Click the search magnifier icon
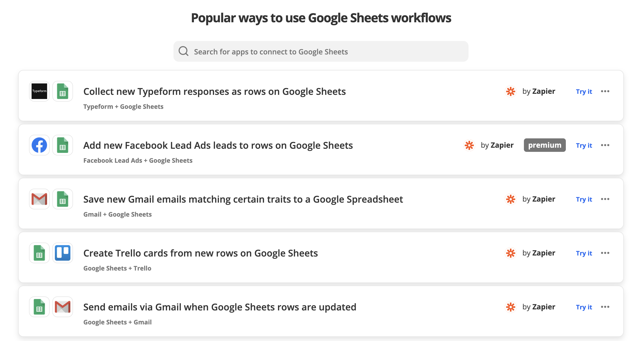644x341 pixels. point(184,51)
